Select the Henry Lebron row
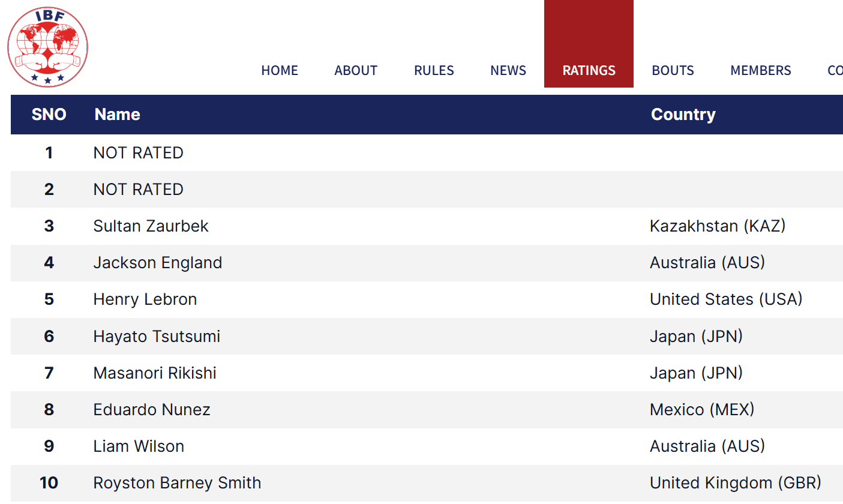 tap(427, 299)
